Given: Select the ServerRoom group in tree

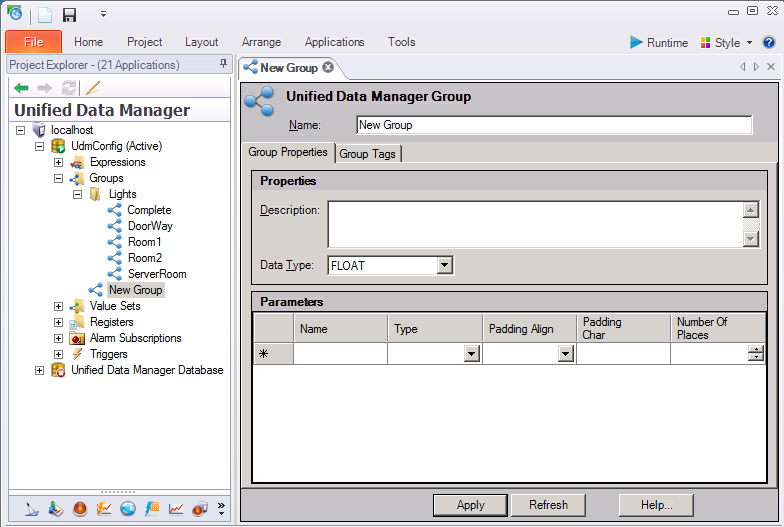Looking at the screenshot, I should coord(156,274).
